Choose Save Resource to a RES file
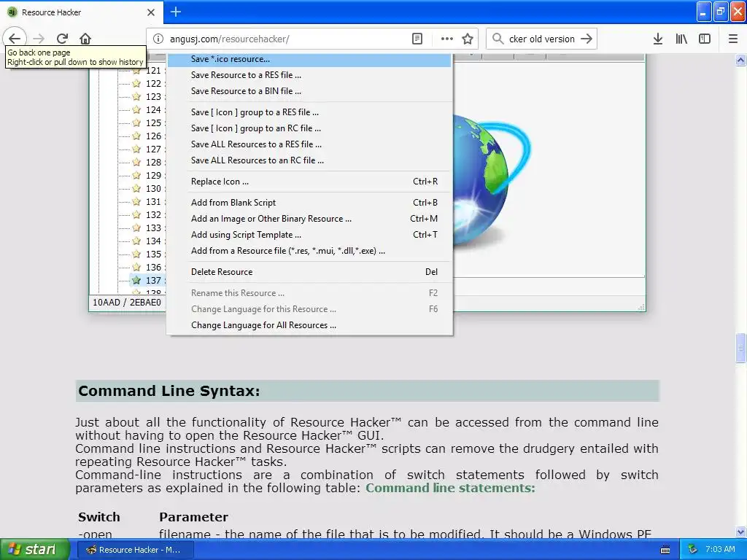The width and height of the screenshot is (747, 560). click(309, 75)
